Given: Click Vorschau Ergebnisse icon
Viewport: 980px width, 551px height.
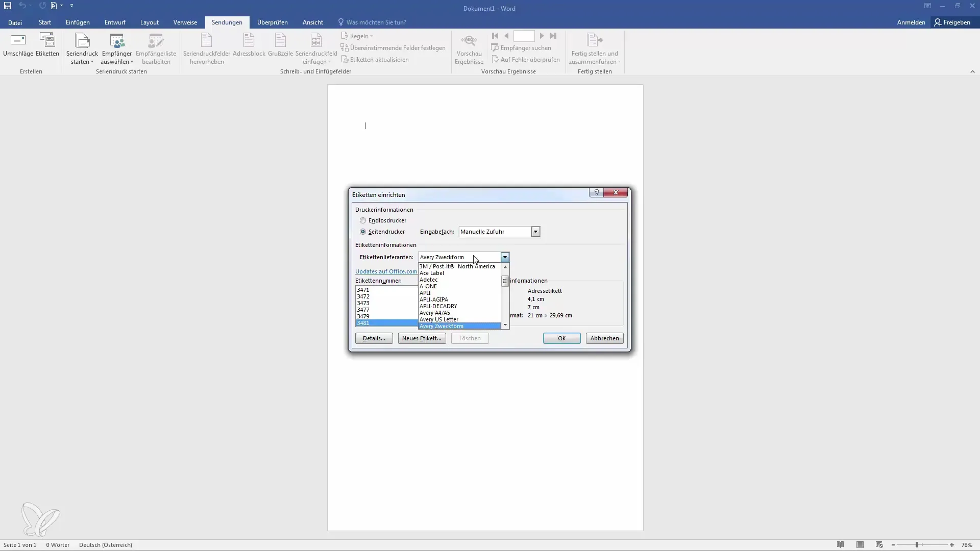Looking at the screenshot, I should pos(469,49).
